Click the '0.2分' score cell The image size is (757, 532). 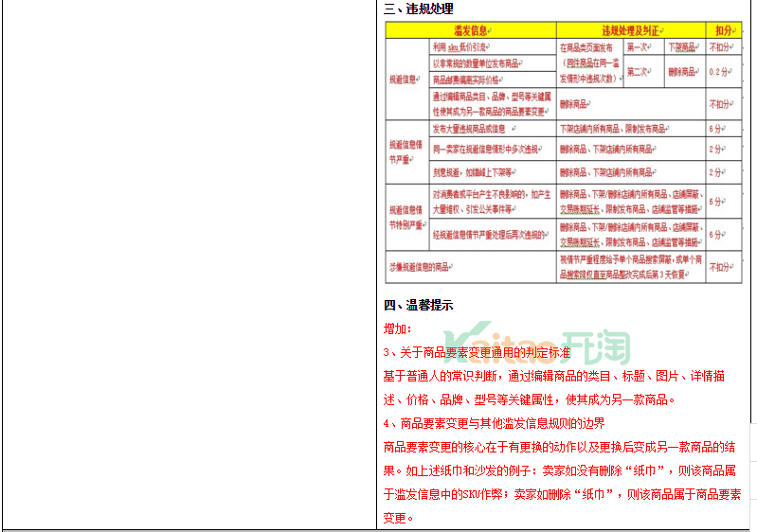(x=724, y=72)
